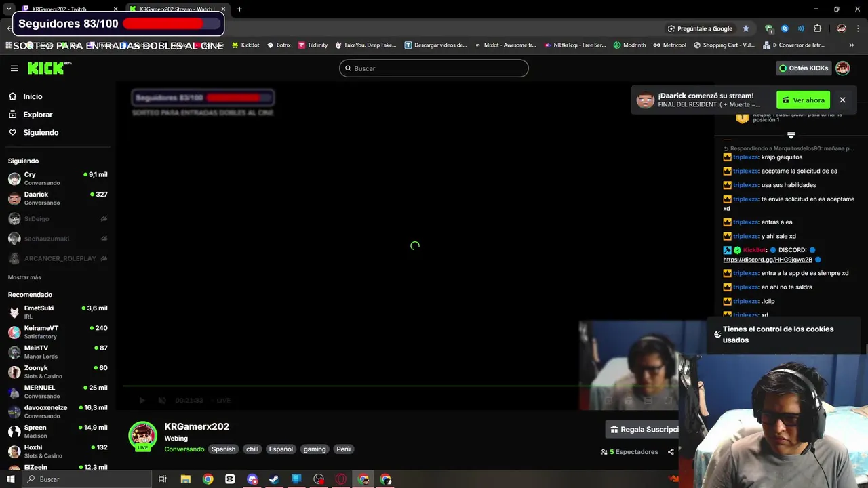Open the user profile avatar menu
Viewport: 868px width, 488px height.
(x=842, y=68)
